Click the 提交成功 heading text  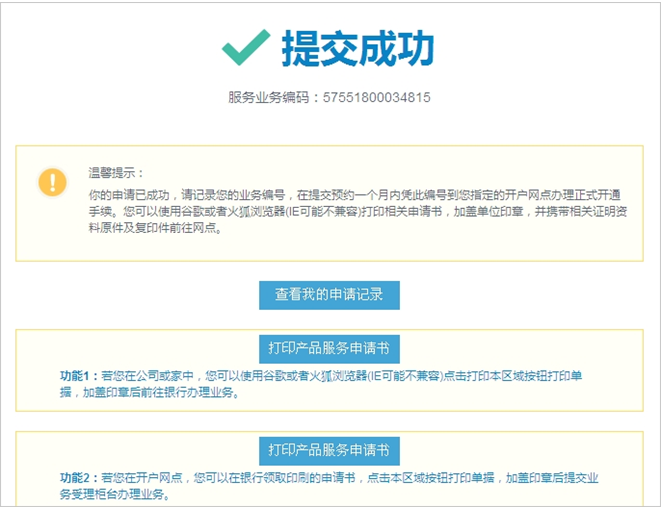pos(357,48)
